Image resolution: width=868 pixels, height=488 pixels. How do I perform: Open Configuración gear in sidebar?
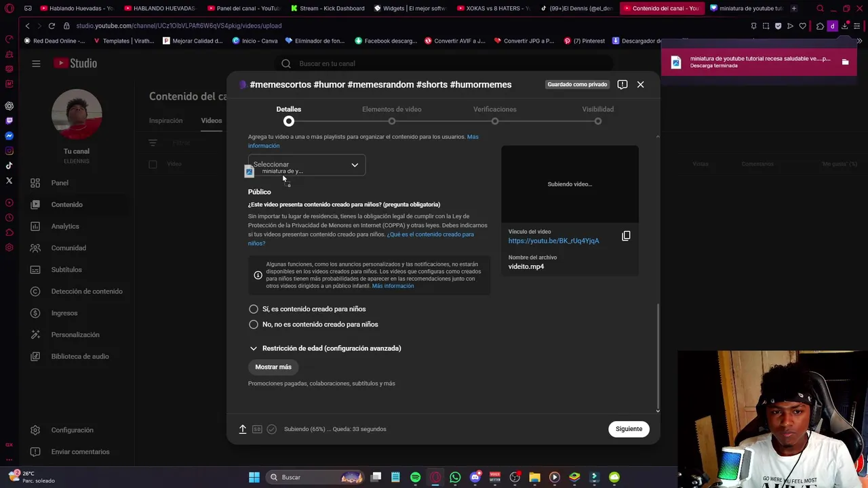tap(35, 430)
